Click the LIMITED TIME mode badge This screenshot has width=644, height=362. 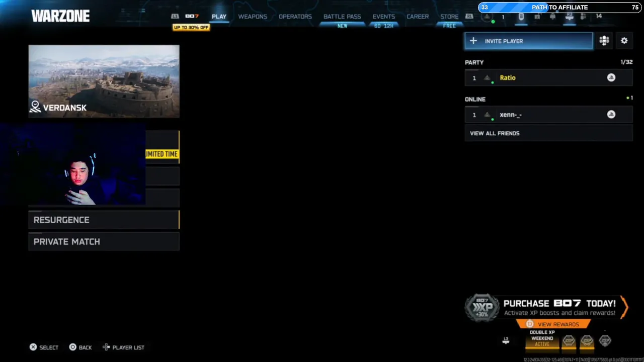coord(162,154)
